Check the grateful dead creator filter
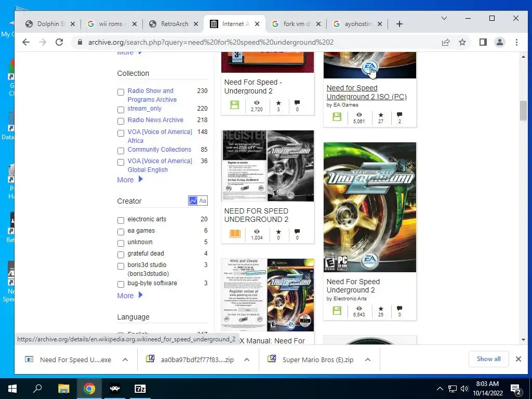Image resolution: width=532 pixels, height=399 pixels. coord(121,255)
